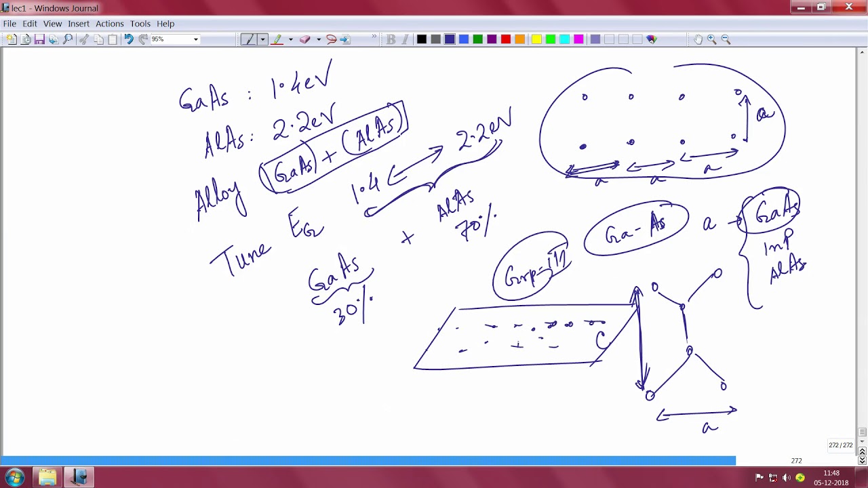This screenshot has height=488, width=868.
Task: Select the Pen tool
Action: point(249,39)
